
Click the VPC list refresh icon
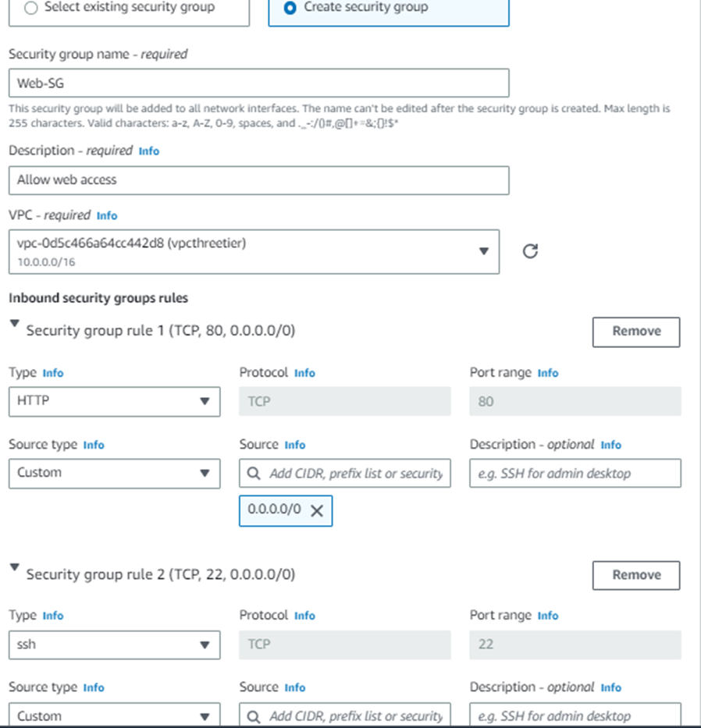click(x=530, y=251)
